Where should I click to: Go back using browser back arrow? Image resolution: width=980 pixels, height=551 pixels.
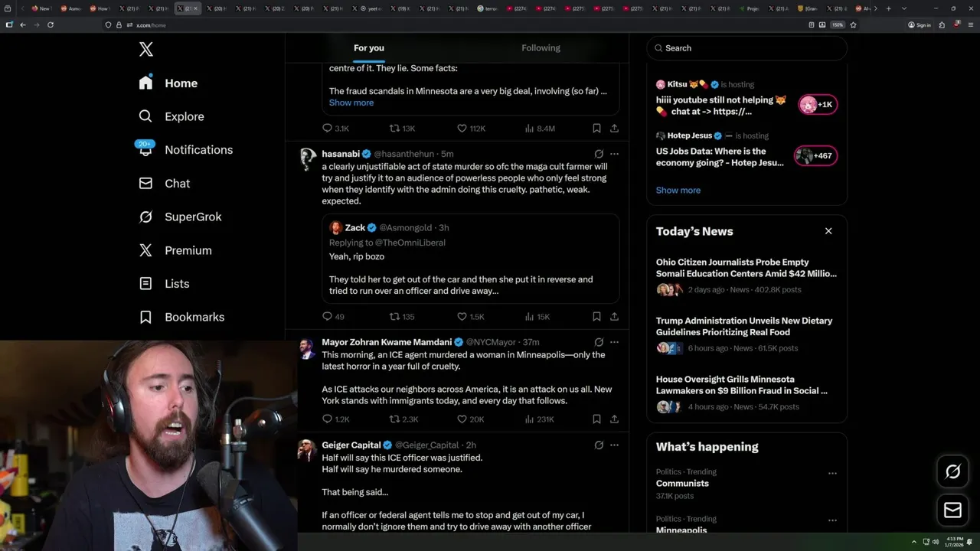pyautogui.click(x=23, y=24)
